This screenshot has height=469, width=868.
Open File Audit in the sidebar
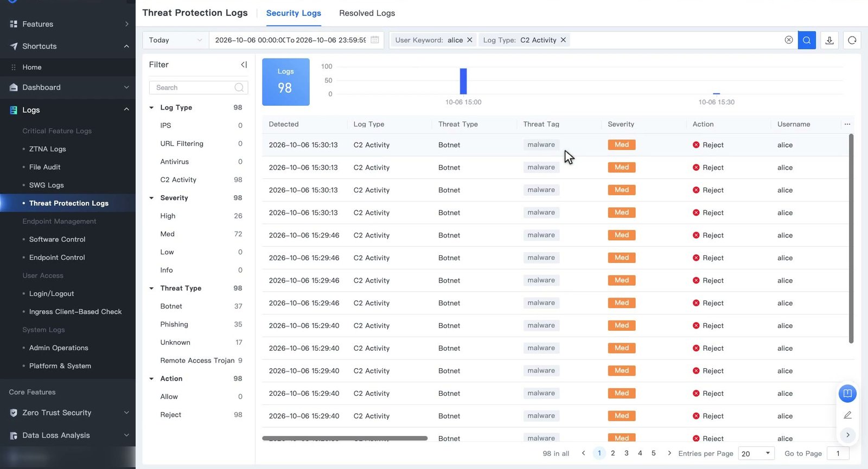(44, 167)
